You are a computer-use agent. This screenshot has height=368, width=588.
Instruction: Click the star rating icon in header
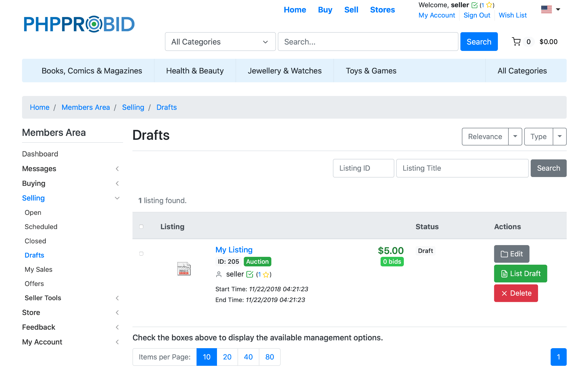point(489,5)
